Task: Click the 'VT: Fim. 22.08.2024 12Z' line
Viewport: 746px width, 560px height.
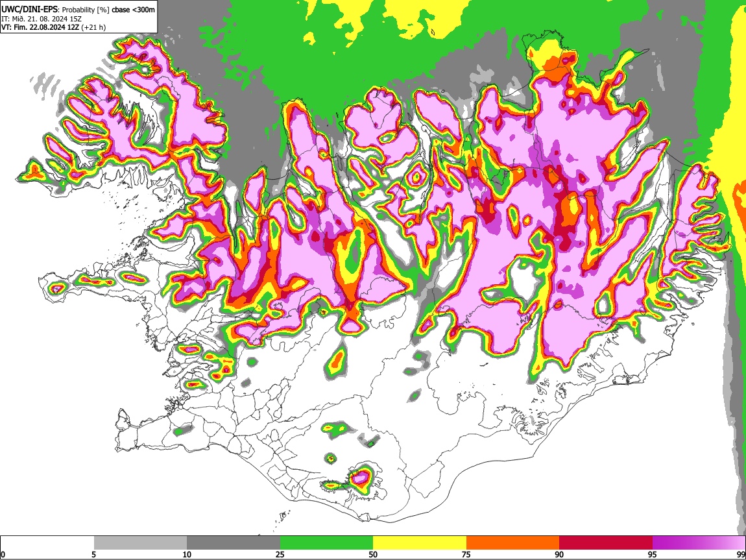Action: tap(40, 28)
